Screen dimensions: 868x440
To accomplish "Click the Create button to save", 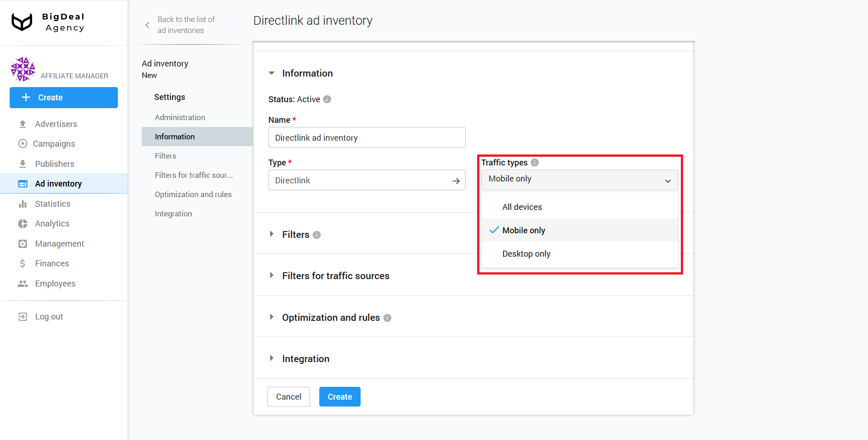I will pyautogui.click(x=339, y=396).
